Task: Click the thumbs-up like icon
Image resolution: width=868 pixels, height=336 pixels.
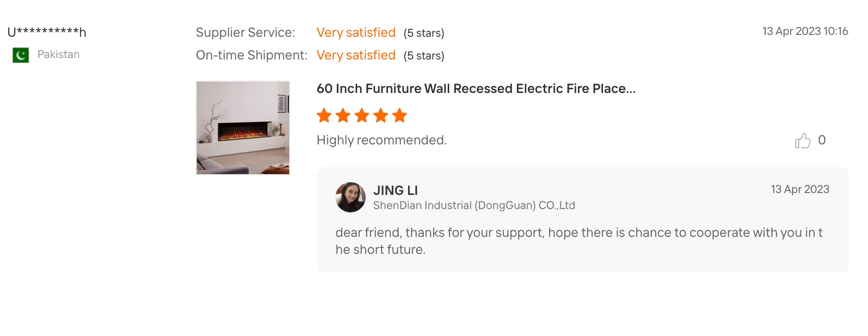Action: [x=802, y=141]
